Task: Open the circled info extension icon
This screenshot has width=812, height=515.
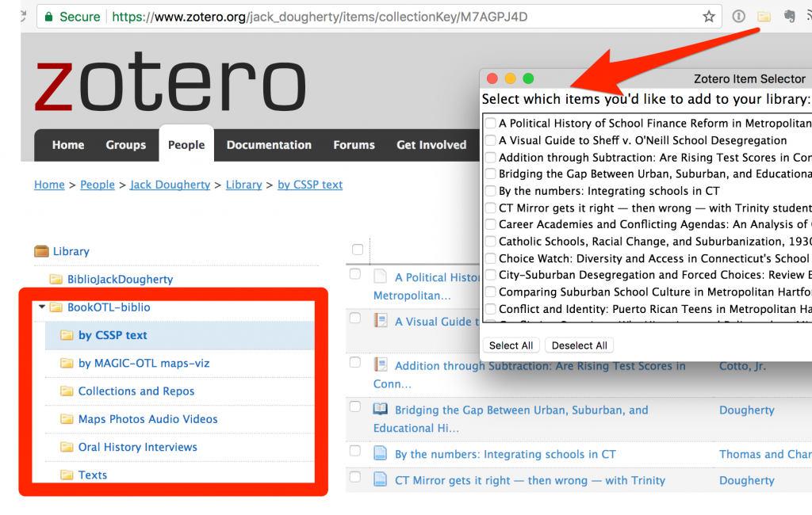Action: [x=738, y=17]
